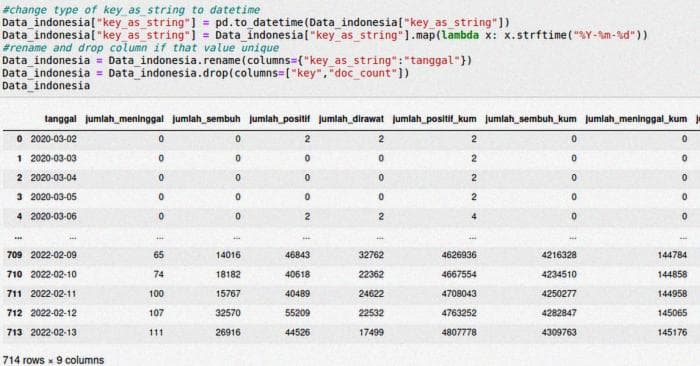Click the value 4234510 in jumlah_sembuh_kum
The image size is (700, 366).
[x=559, y=274]
